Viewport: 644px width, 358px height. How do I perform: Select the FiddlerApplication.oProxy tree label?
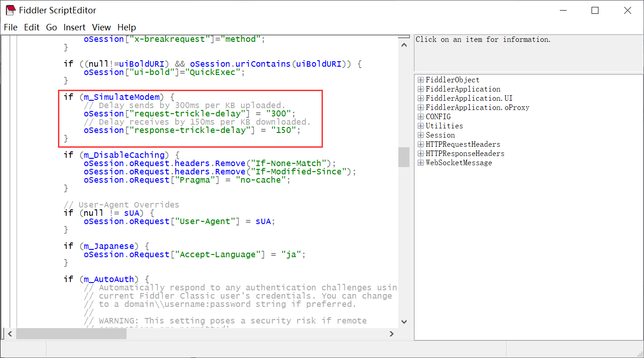pos(477,108)
